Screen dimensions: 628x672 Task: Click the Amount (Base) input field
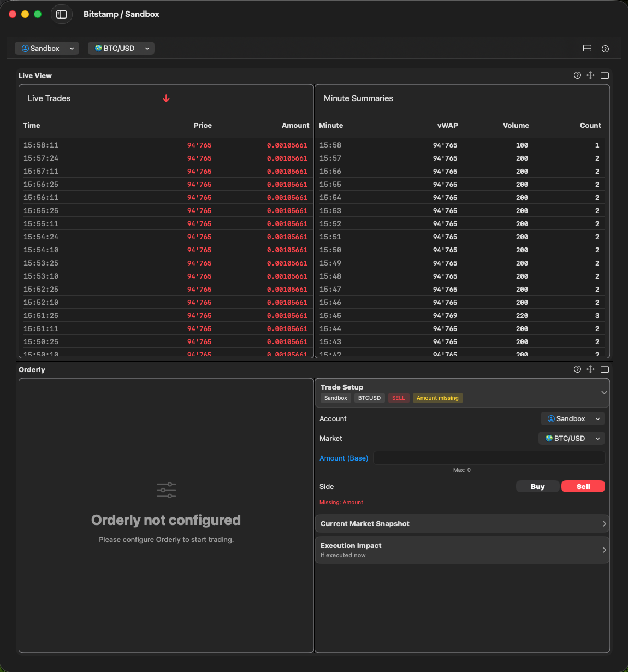pos(489,458)
